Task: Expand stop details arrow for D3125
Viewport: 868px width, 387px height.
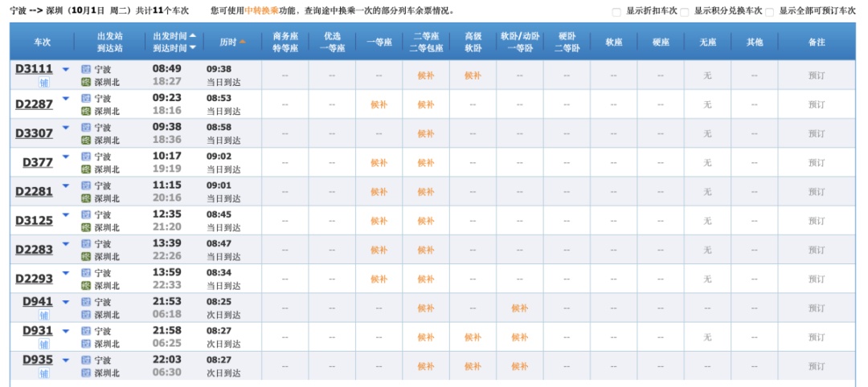Action: pyautogui.click(x=66, y=214)
